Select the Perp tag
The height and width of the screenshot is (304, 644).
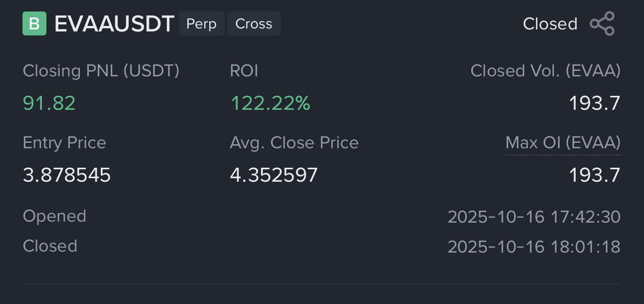pos(201,23)
